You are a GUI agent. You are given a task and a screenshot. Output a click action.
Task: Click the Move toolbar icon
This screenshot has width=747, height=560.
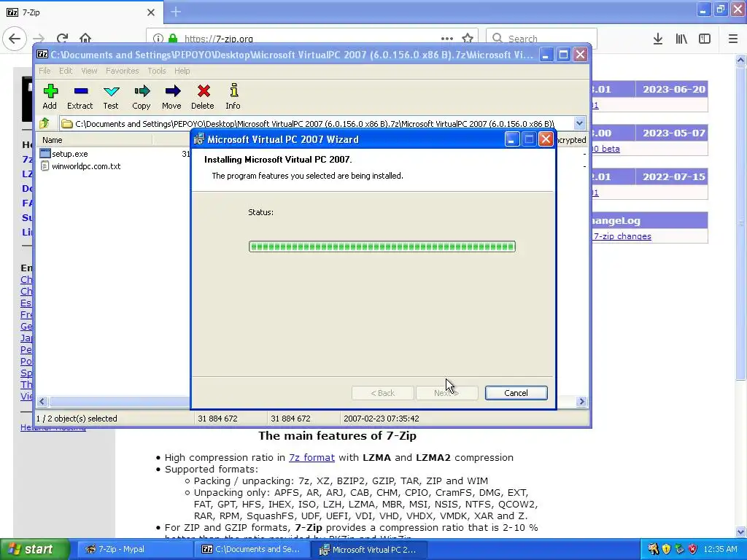click(172, 97)
